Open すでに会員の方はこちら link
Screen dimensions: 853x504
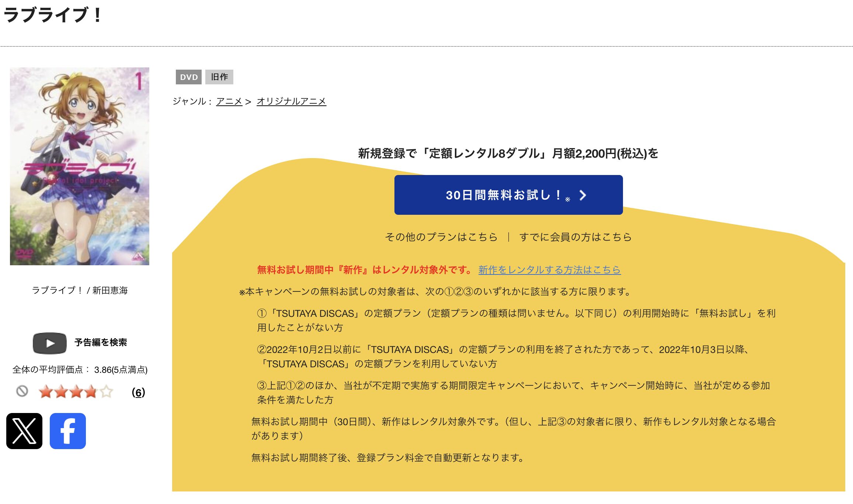click(x=575, y=237)
